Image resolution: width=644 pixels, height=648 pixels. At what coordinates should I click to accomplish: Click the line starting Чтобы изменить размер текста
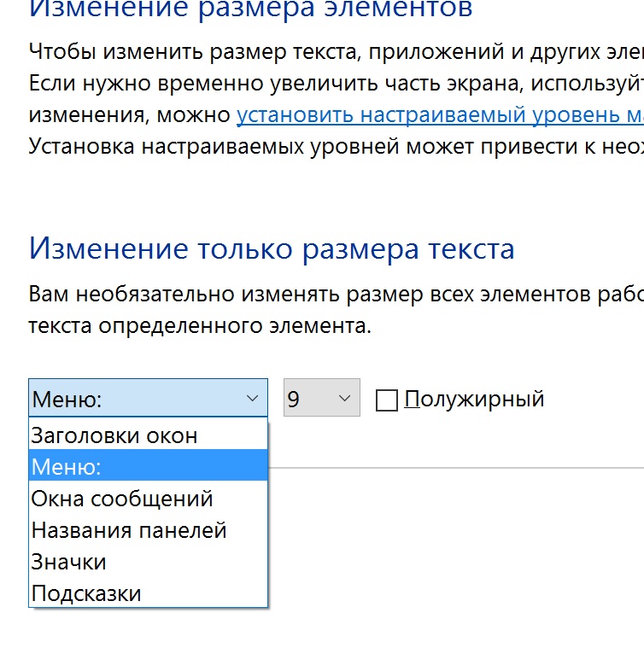click(x=335, y=50)
